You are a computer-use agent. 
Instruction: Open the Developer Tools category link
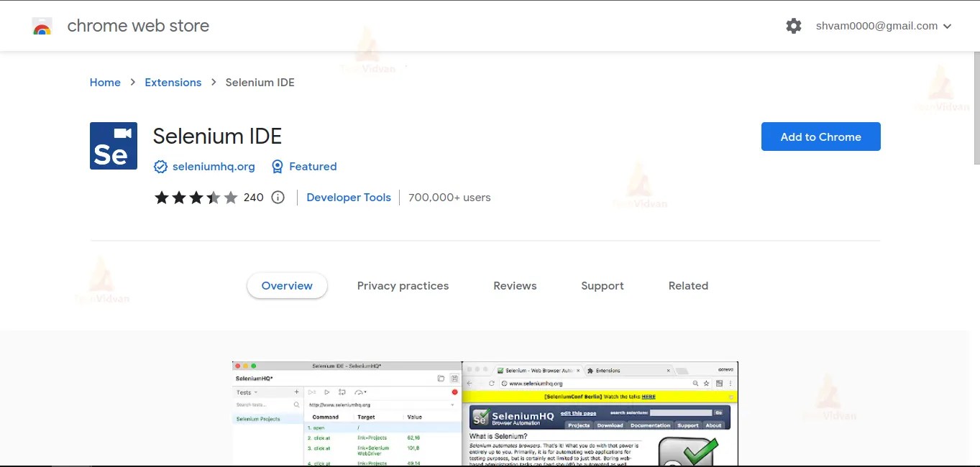pos(349,198)
